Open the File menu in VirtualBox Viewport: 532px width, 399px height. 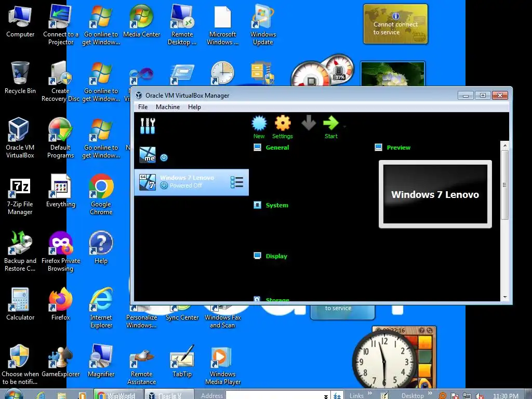click(x=143, y=107)
